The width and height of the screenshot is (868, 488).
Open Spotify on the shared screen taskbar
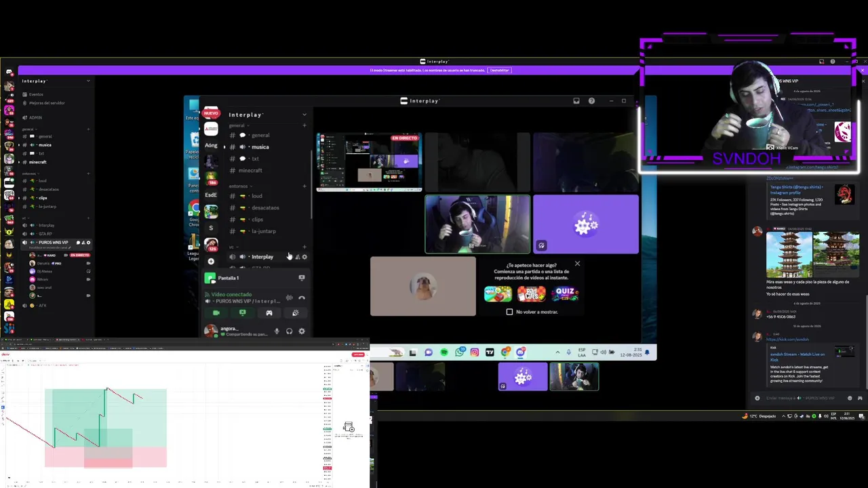coord(444,352)
